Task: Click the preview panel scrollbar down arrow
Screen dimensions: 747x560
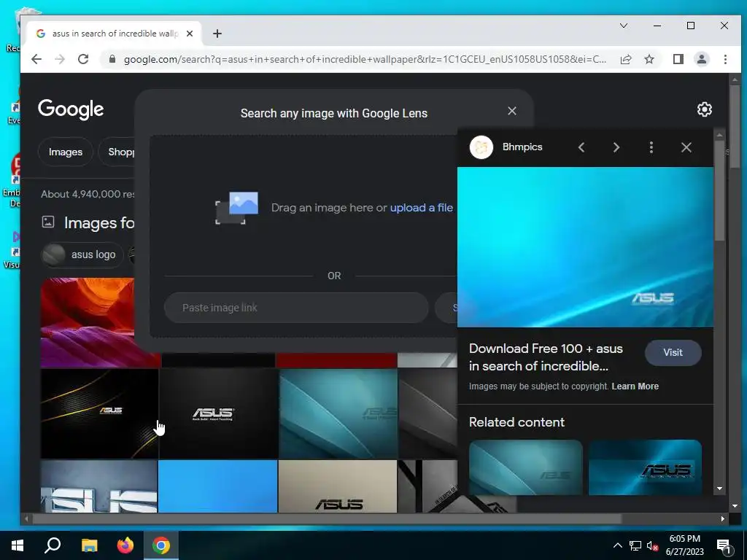Action: (x=719, y=489)
